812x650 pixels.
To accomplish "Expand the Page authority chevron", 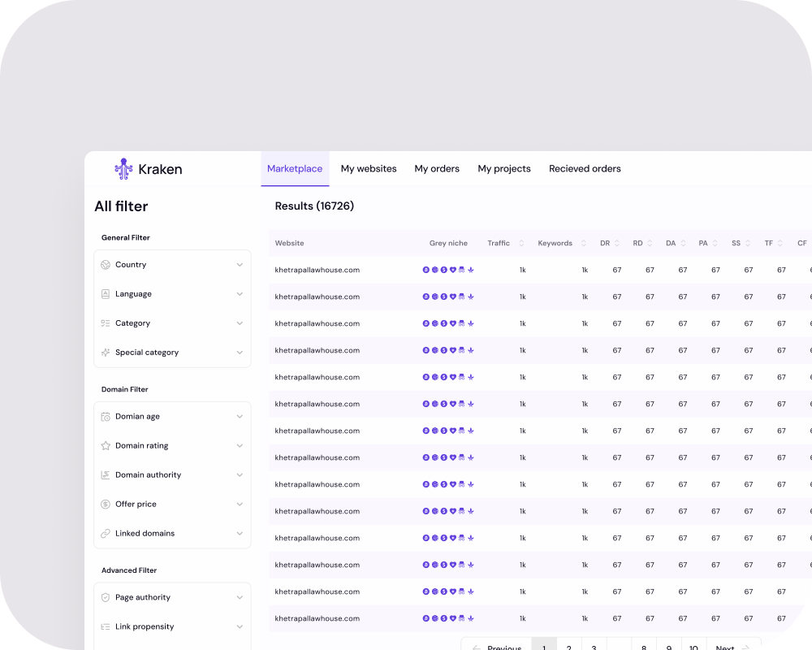I will 240,598.
